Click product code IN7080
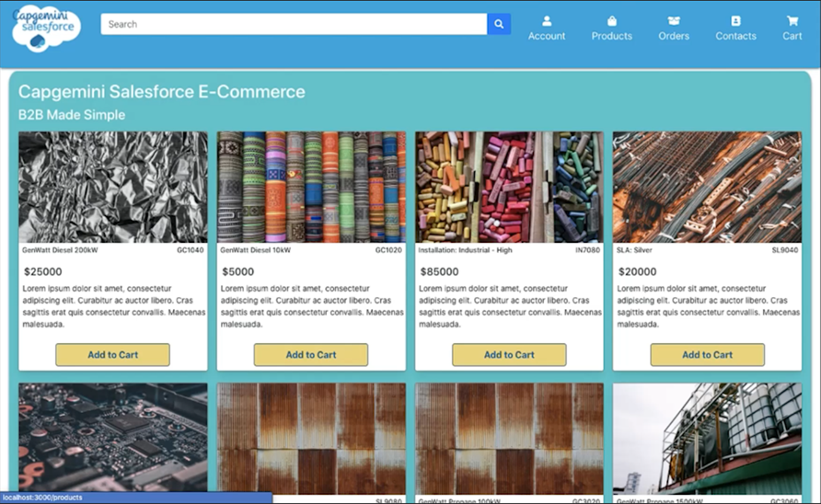 coord(587,250)
